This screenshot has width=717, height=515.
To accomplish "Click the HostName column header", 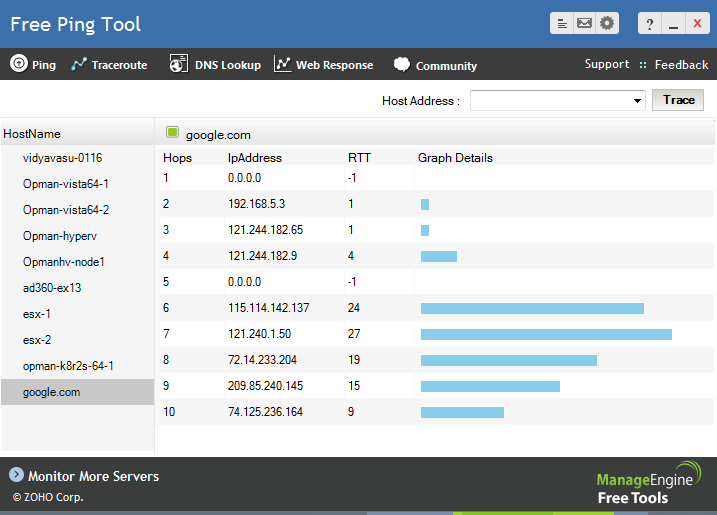I will (32, 134).
